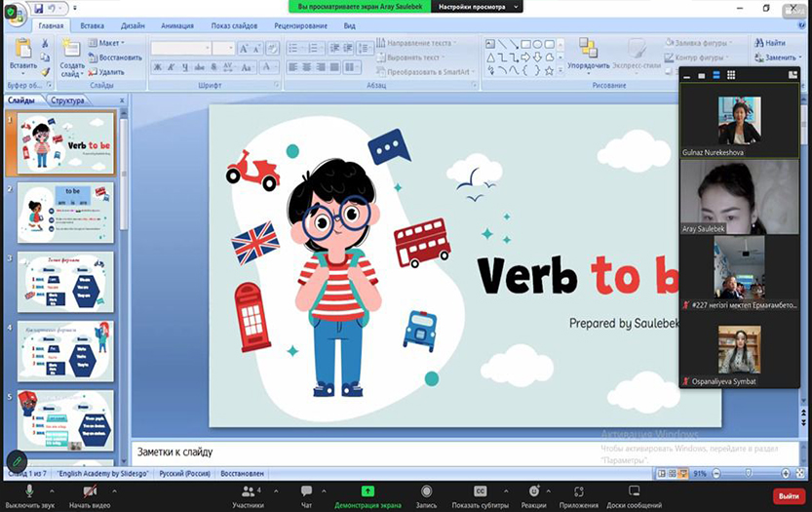Start video with the camera button
The image size is (812, 512).
tap(90, 492)
